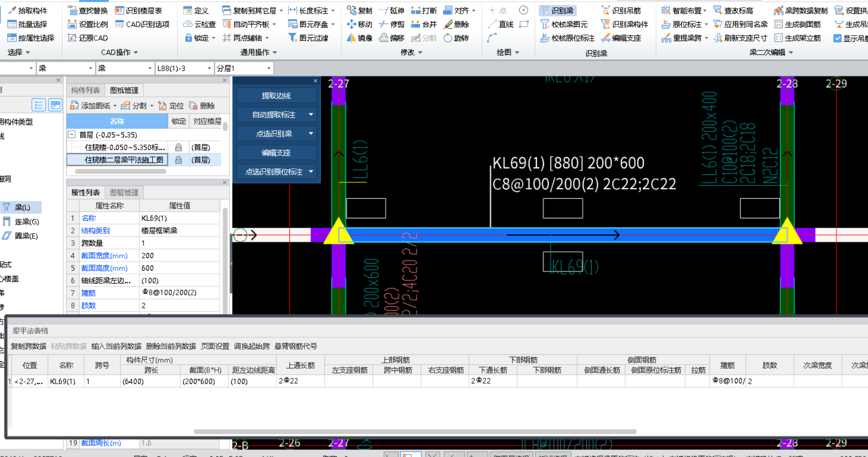This screenshot has height=457, width=868.
Task: Select the 拾取构件 pick-component tool
Action: tap(28, 10)
